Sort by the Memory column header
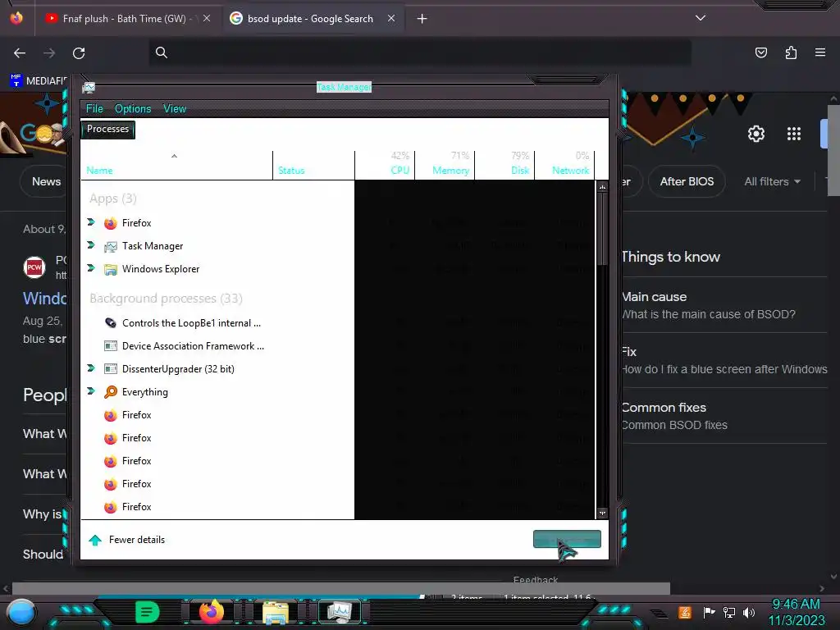 click(x=445, y=165)
